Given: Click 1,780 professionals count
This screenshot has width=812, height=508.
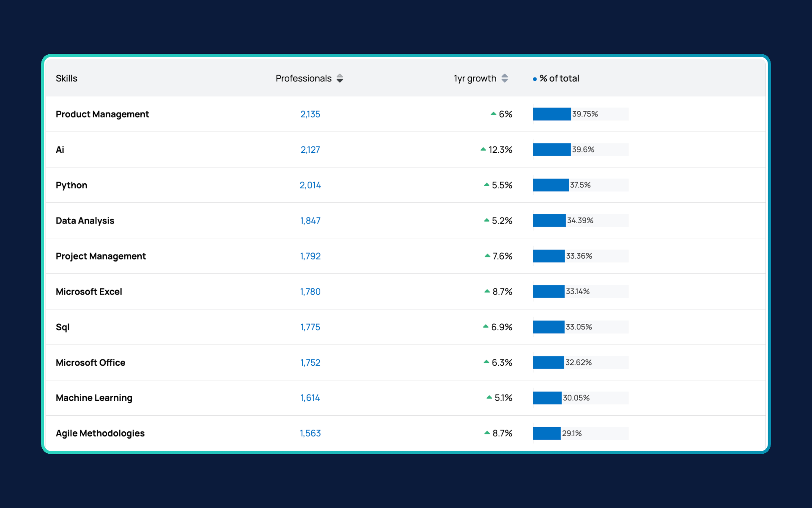Looking at the screenshot, I should pos(310,292).
